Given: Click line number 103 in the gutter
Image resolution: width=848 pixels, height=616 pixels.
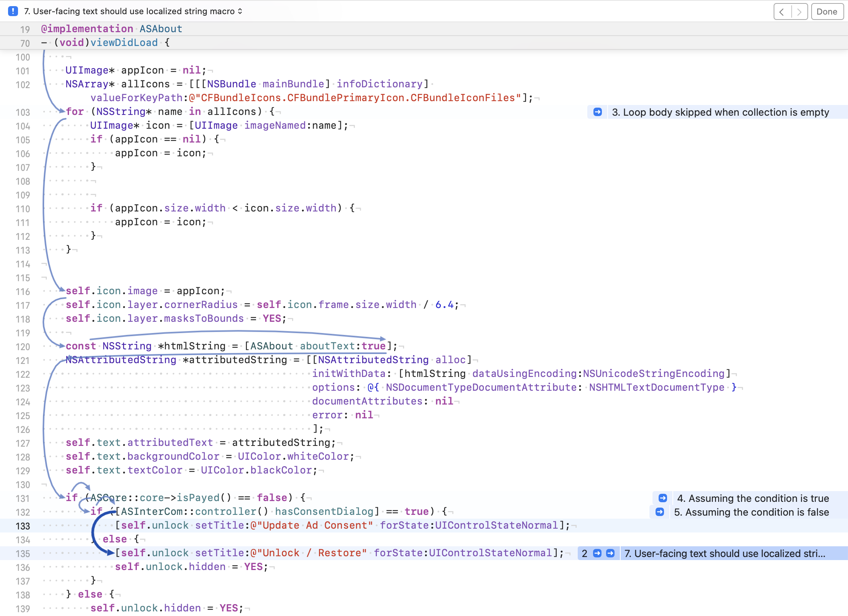Looking at the screenshot, I should click(23, 112).
